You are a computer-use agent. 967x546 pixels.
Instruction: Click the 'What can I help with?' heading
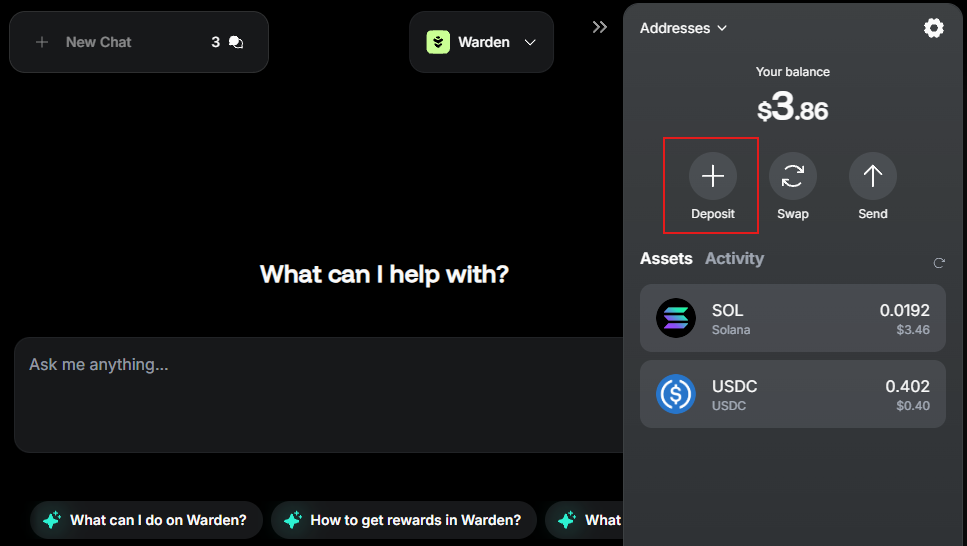pos(384,275)
